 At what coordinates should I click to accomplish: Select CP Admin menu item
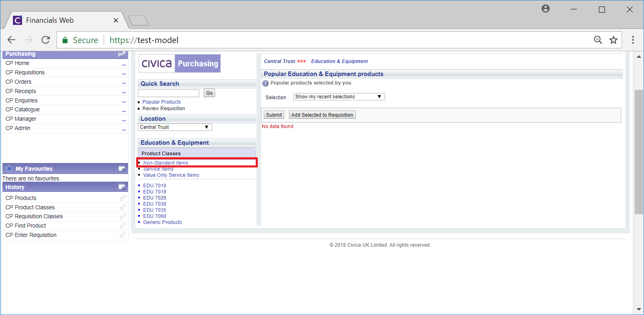pos(18,128)
